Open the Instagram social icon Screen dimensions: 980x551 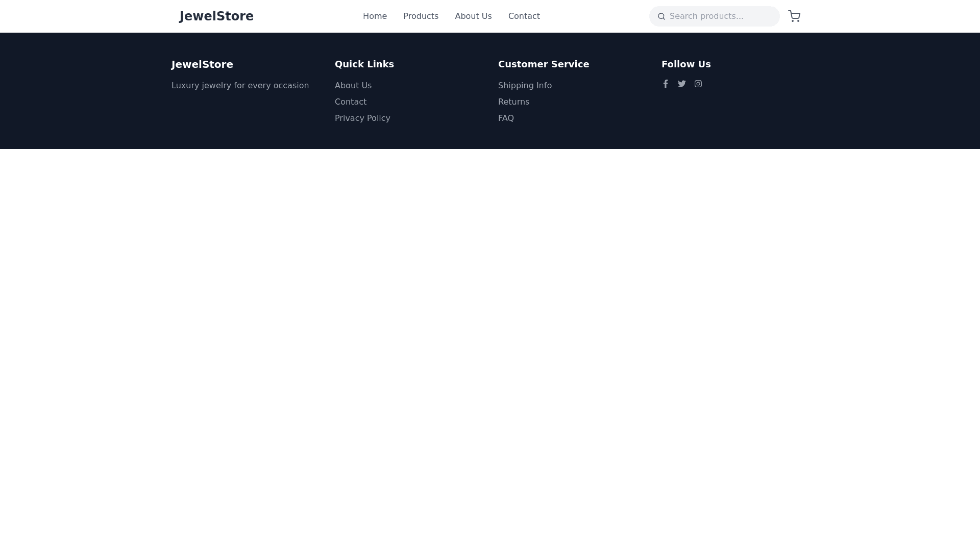(698, 84)
